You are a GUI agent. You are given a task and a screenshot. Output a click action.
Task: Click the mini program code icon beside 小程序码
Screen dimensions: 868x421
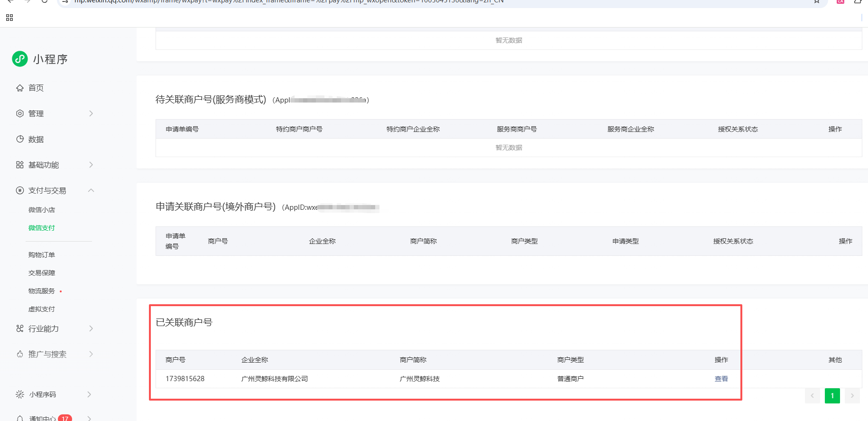click(20, 394)
